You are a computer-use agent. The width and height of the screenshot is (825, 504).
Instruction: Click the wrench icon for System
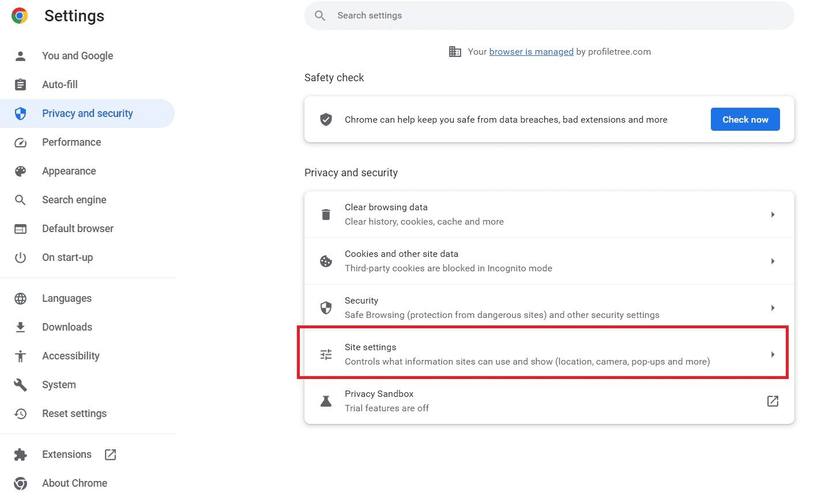click(20, 385)
